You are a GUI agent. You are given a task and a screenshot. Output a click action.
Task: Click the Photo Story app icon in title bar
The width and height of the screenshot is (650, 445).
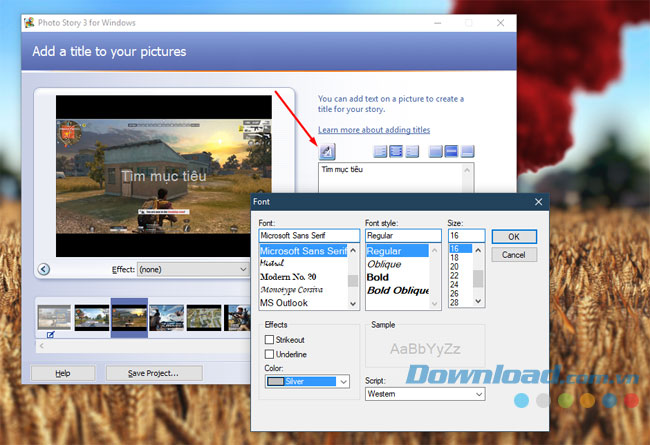click(x=29, y=22)
